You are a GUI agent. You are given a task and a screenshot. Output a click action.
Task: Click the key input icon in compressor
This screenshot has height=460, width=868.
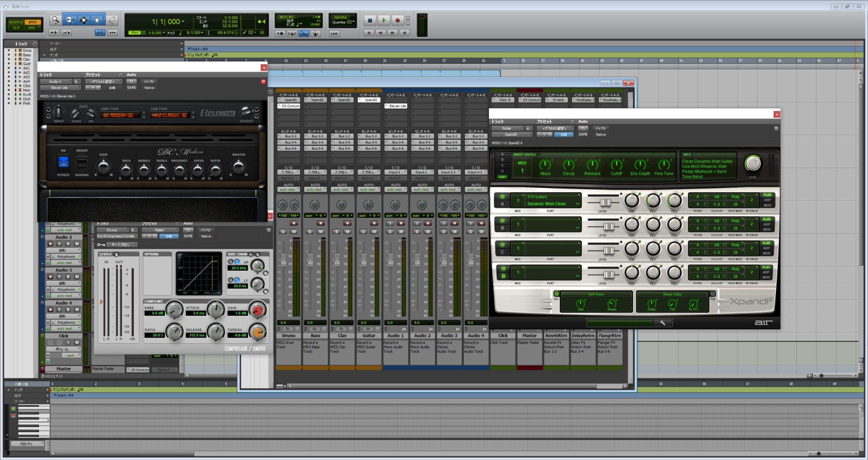(101, 244)
